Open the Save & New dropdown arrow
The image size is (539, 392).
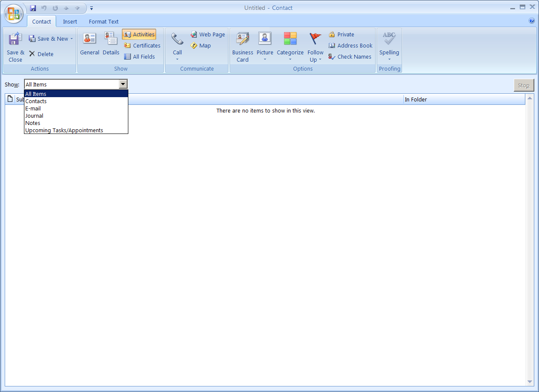tap(71, 39)
